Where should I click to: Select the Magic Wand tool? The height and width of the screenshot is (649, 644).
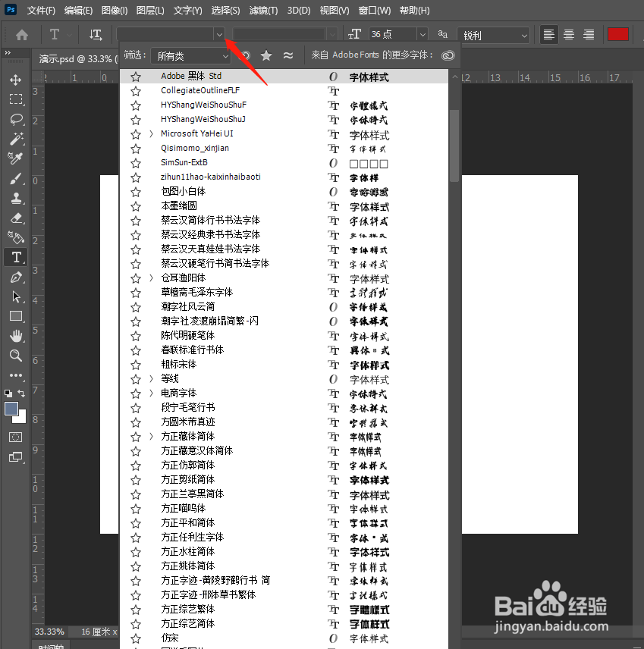[16, 139]
